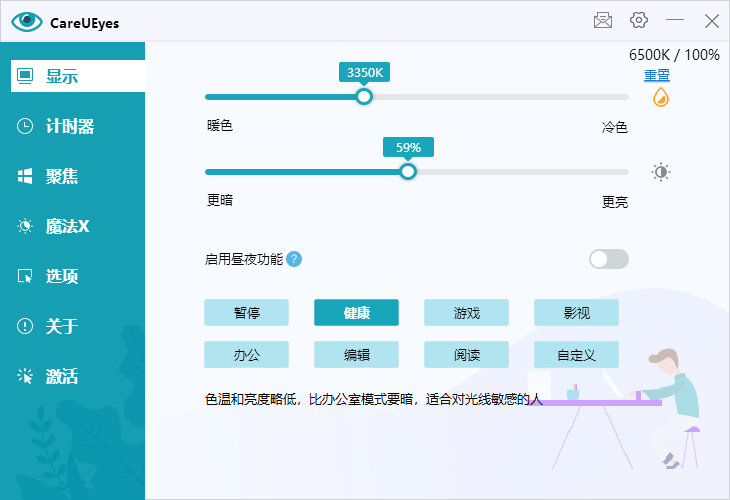This screenshot has width=730, height=500.
Task: Select the 暂停 mode button
Action: [246, 312]
